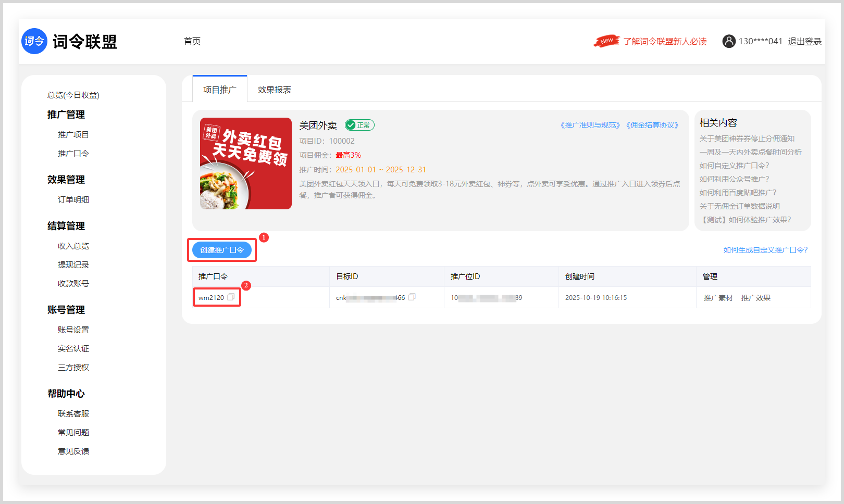Open 订单明细 in the sidebar

73,199
